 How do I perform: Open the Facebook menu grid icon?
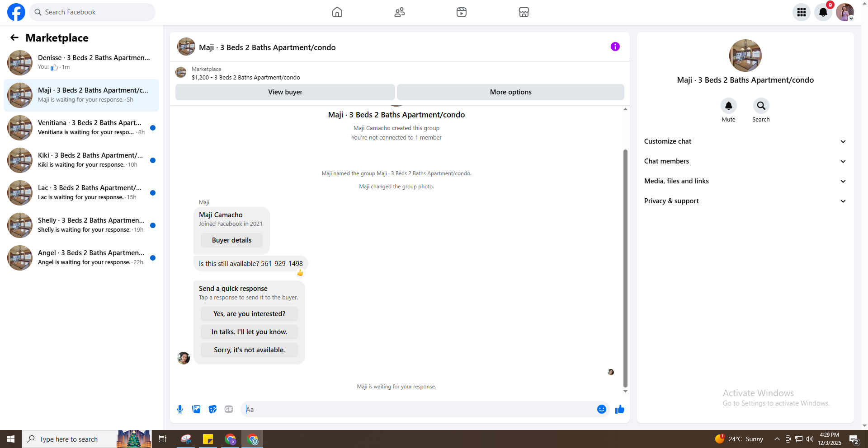[802, 12]
